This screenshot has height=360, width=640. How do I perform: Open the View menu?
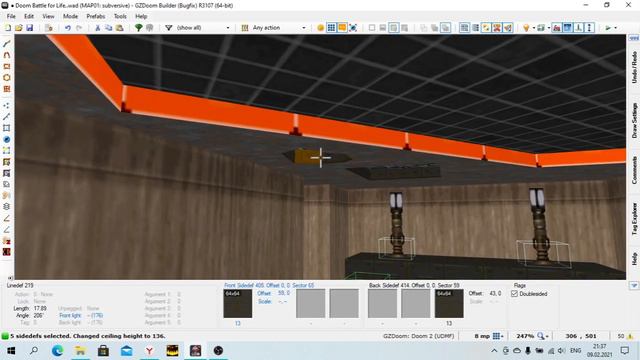pyautogui.click(x=48, y=16)
